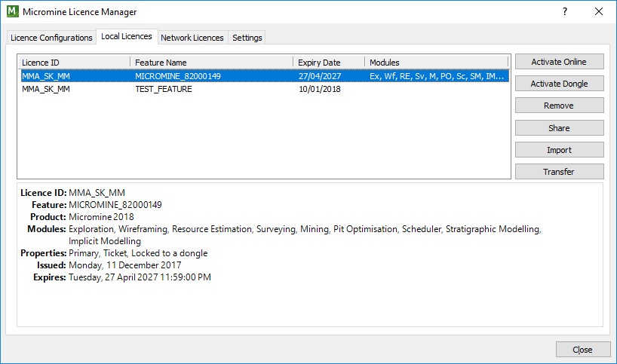Sort by Expiry Date column header
Screen dimensions: 617x364
pos(329,63)
